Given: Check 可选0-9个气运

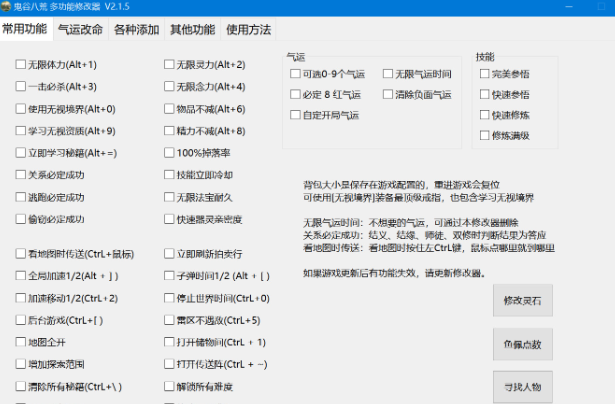Looking at the screenshot, I should pyautogui.click(x=295, y=74).
